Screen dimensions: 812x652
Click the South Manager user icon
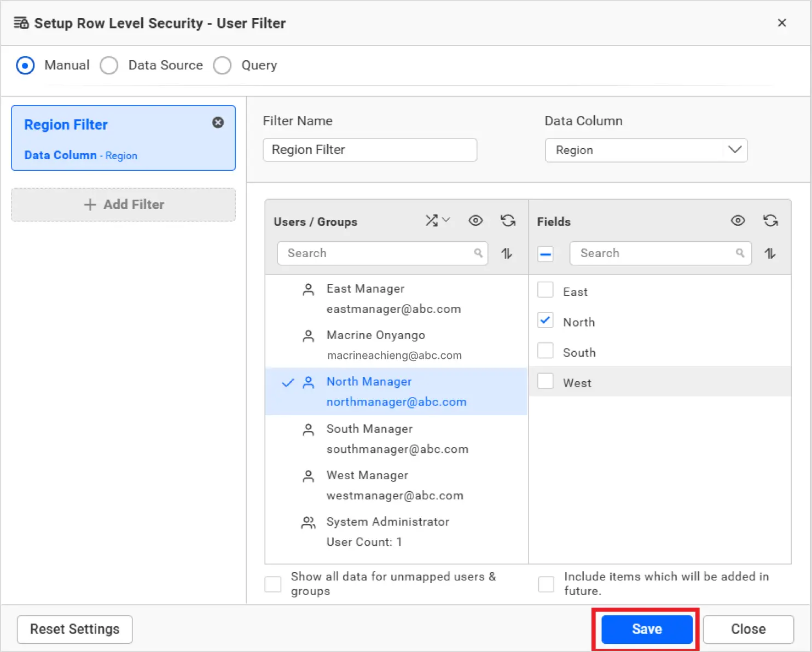[309, 430]
